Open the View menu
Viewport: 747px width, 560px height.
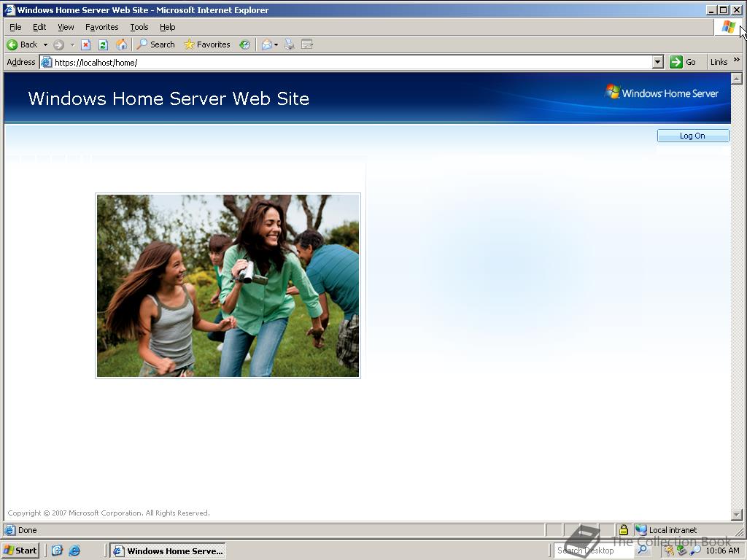[x=66, y=27]
